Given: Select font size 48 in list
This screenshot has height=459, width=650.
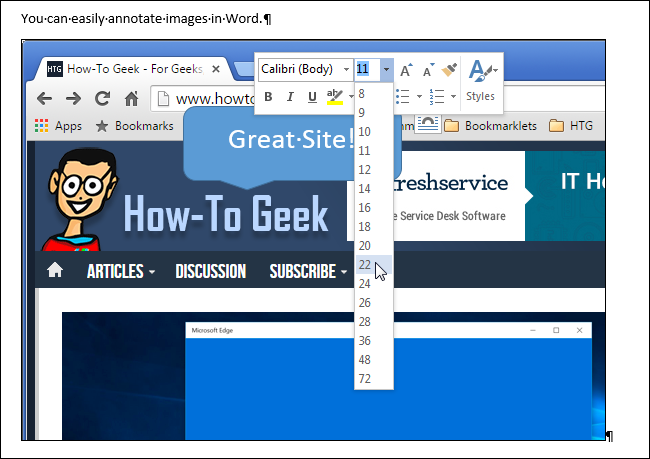Looking at the screenshot, I should click(x=374, y=359).
